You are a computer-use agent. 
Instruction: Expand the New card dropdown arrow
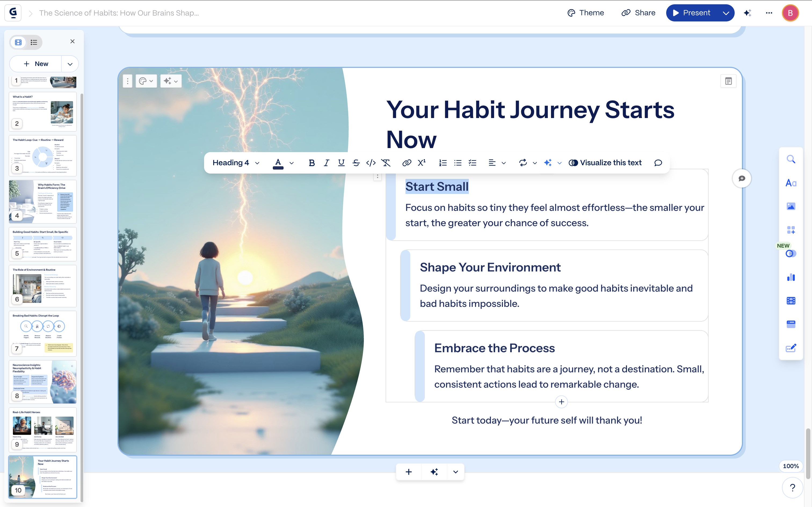pyautogui.click(x=70, y=64)
